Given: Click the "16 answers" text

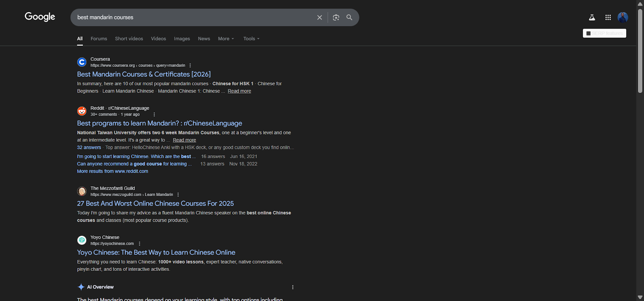Looking at the screenshot, I should click(x=213, y=157).
